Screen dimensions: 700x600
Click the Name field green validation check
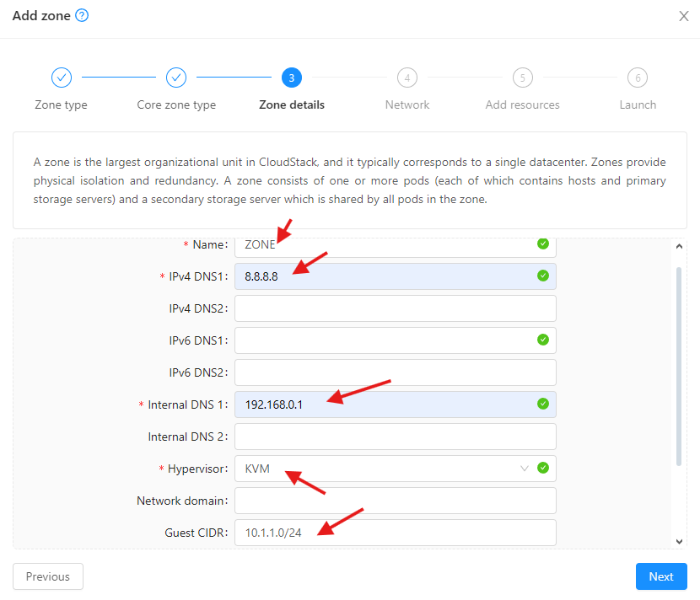pos(543,244)
